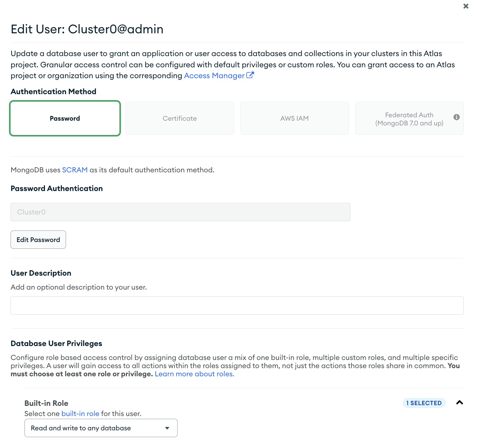Open the SCRAM documentation link
The width and height of the screenshot is (477, 448).
coord(75,170)
